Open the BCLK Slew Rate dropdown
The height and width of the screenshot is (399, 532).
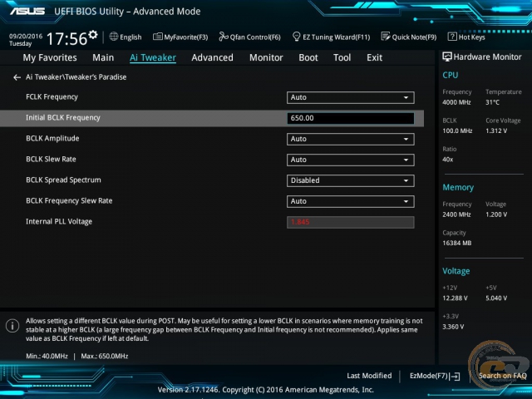(350, 160)
